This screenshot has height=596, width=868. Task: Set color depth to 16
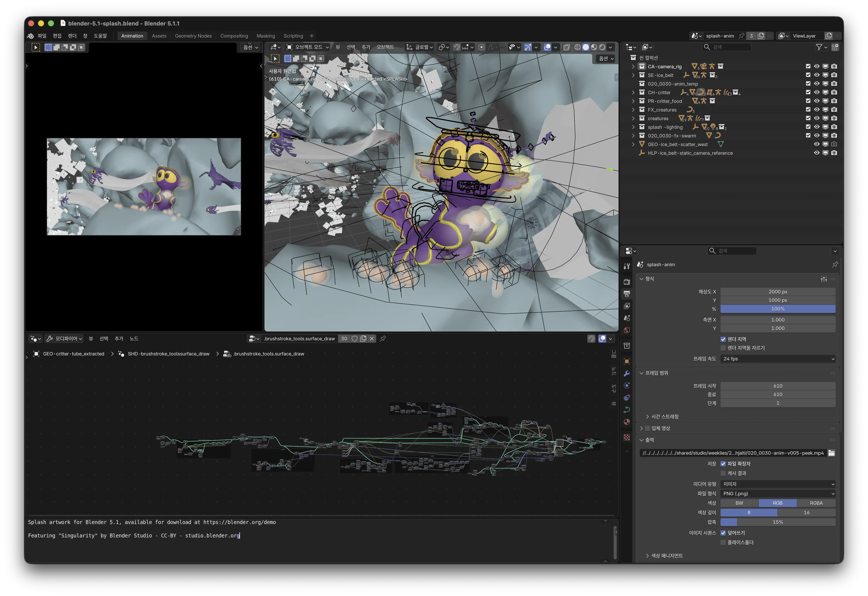click(806, 513)
